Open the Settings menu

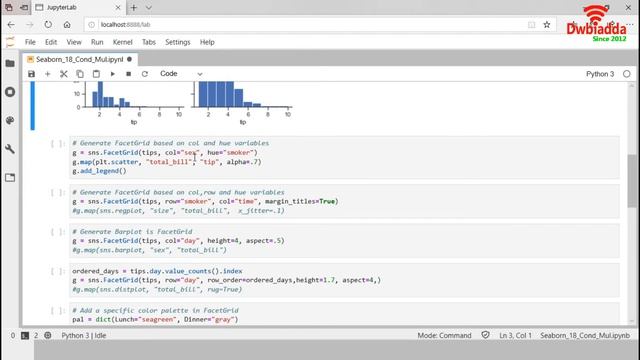178,42
